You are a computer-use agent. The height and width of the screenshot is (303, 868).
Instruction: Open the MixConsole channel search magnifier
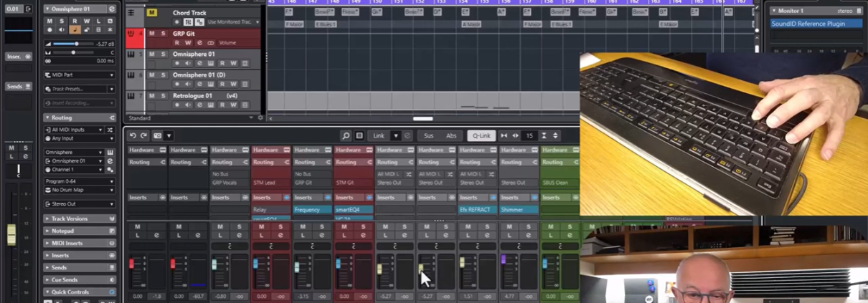(x=346, y=135)
